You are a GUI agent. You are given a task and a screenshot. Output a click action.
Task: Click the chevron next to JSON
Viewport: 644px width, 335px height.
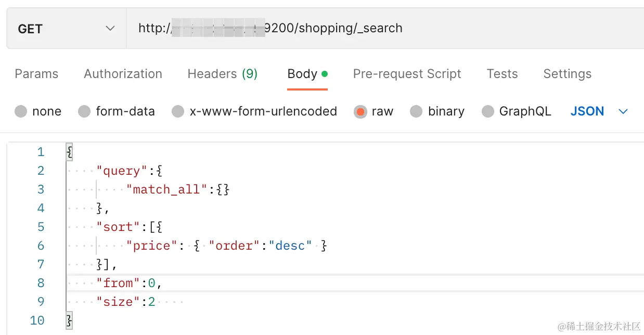(x=623, y=111)
